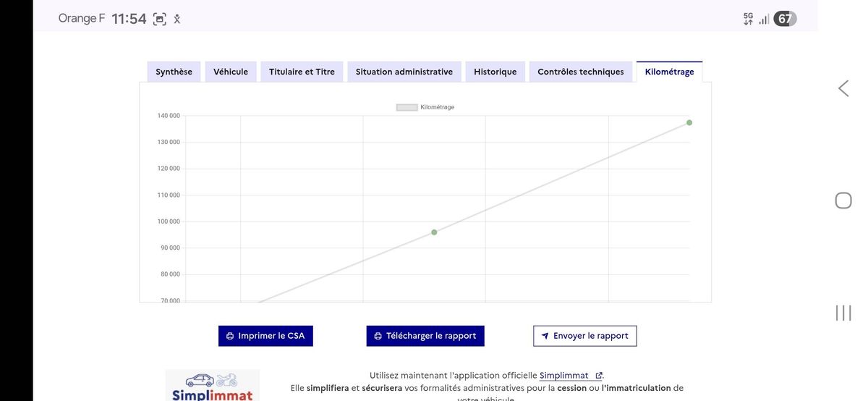
Task: Go to the Historique tab
Action: coord(495,72)
